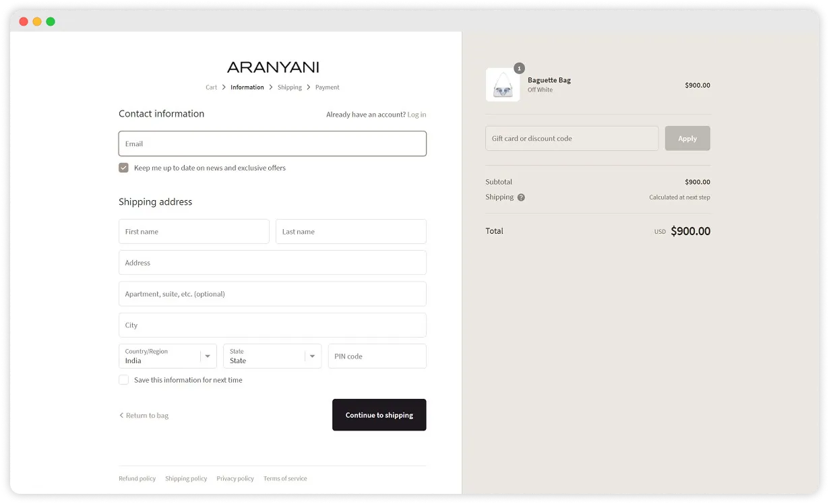Click the Apply discount button
Screen dimensions: 829x504
[x=687, y=138]
